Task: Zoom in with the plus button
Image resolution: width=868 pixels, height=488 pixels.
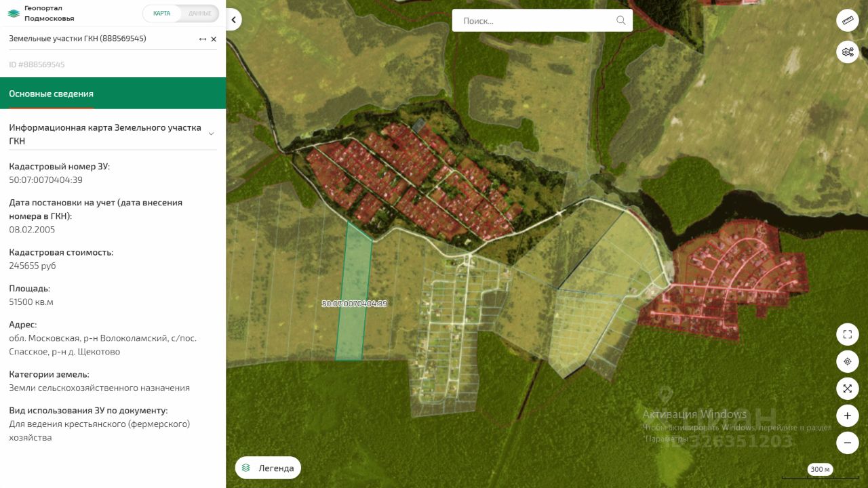Action: pos(847,415)
